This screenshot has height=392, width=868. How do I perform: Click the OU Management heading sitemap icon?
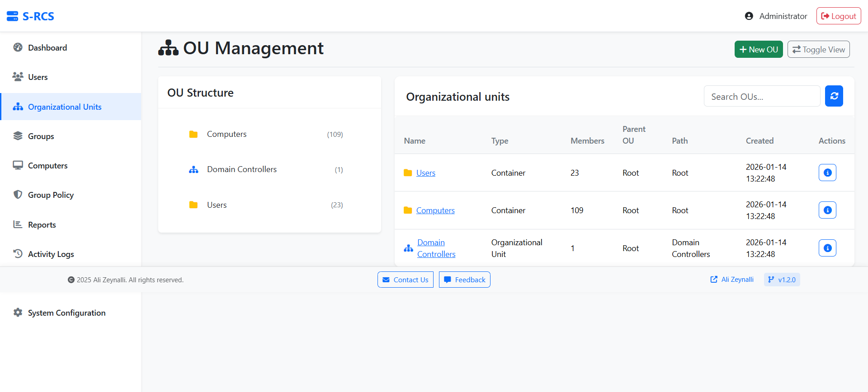[x=168, y=48]
